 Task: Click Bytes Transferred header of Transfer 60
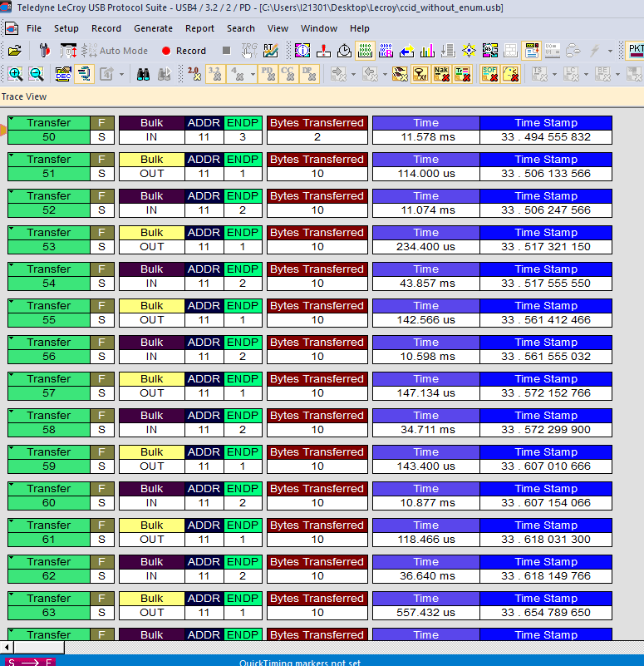(x=317, y=488)
